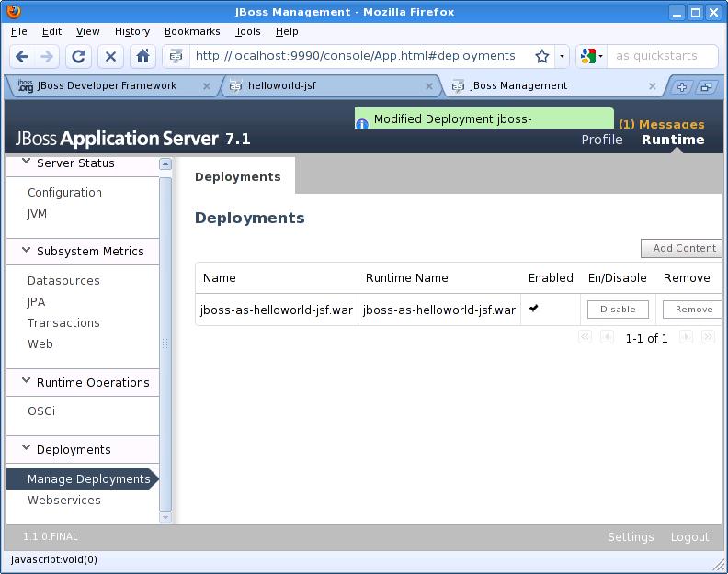The height and width of the screenshot is (574, 728).
Task: Open the (1) Messages link
Action: tap(662, 124)
